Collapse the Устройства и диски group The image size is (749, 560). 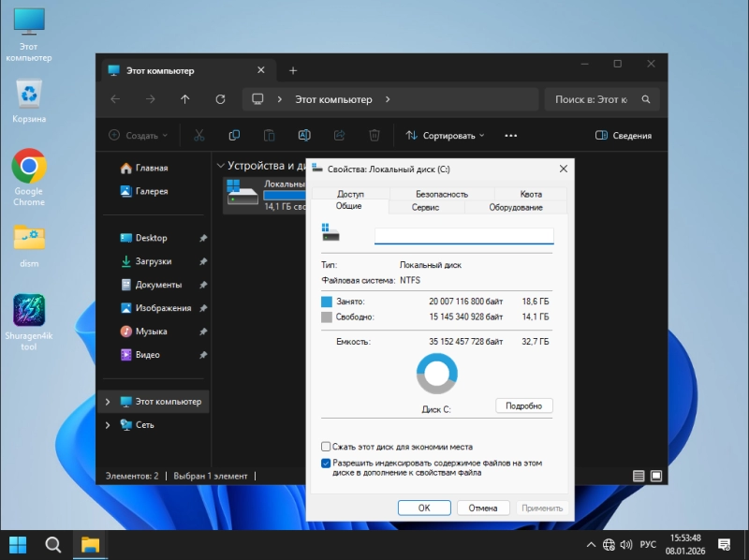tap(221, 166)
